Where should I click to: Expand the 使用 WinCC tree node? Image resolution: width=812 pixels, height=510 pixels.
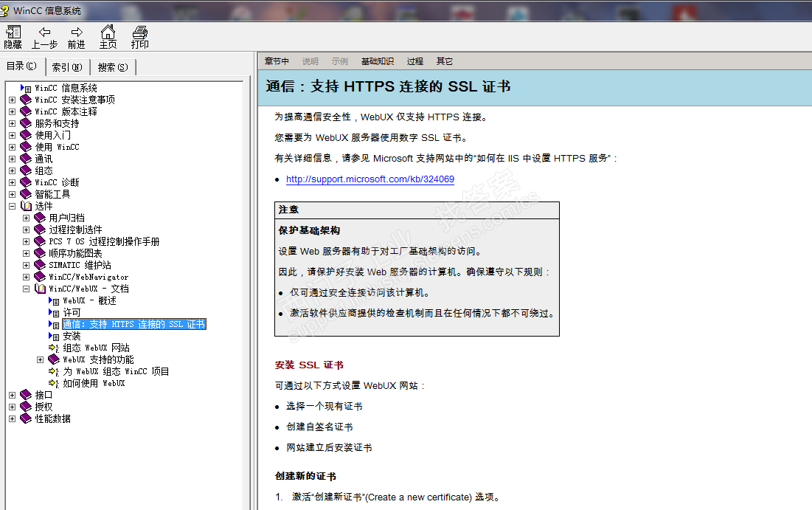click(13, 147)
